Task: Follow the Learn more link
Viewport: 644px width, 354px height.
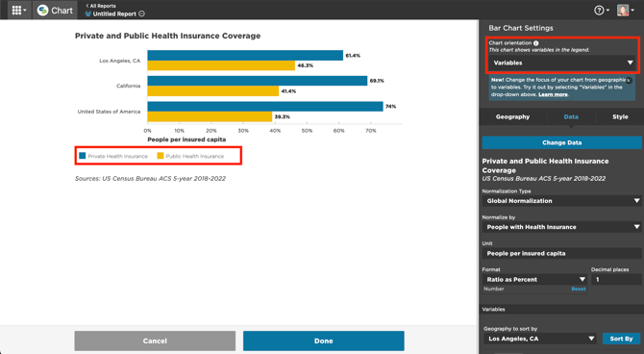Action: [x=553, y=94]
